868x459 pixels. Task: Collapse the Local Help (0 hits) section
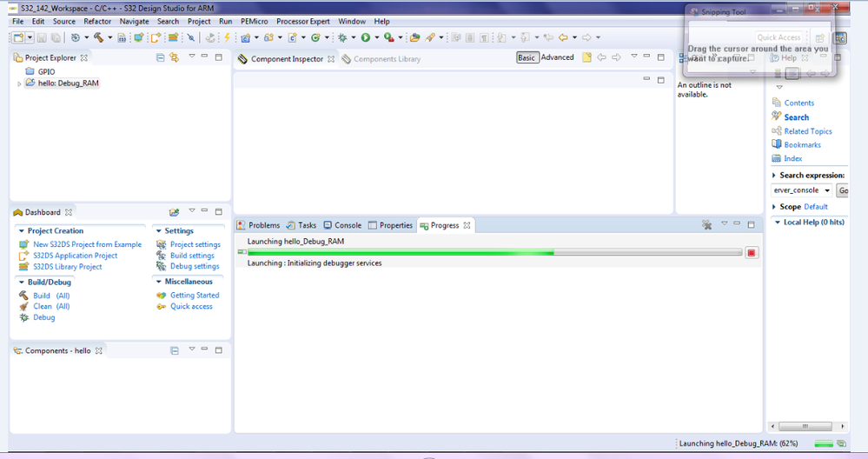click(778, 222)
